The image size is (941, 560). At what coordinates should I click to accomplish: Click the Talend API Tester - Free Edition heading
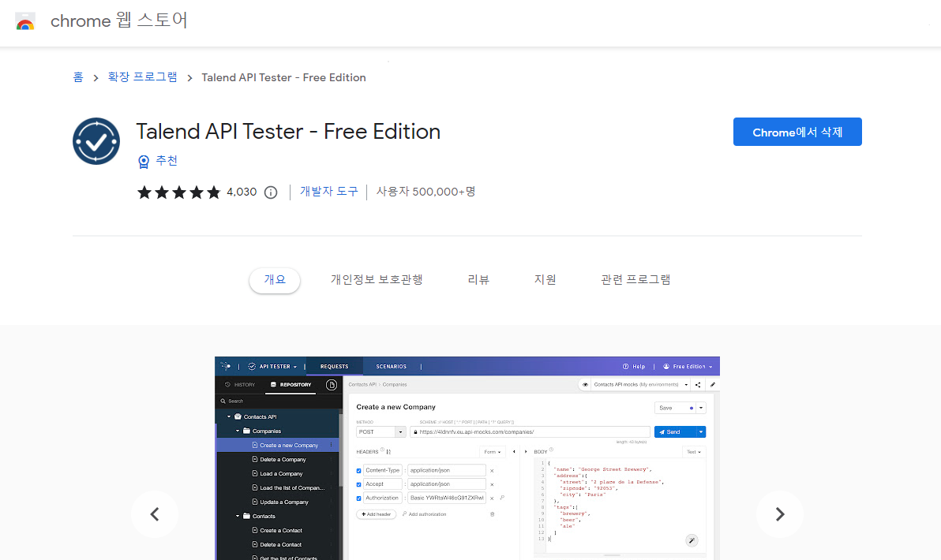288,131
